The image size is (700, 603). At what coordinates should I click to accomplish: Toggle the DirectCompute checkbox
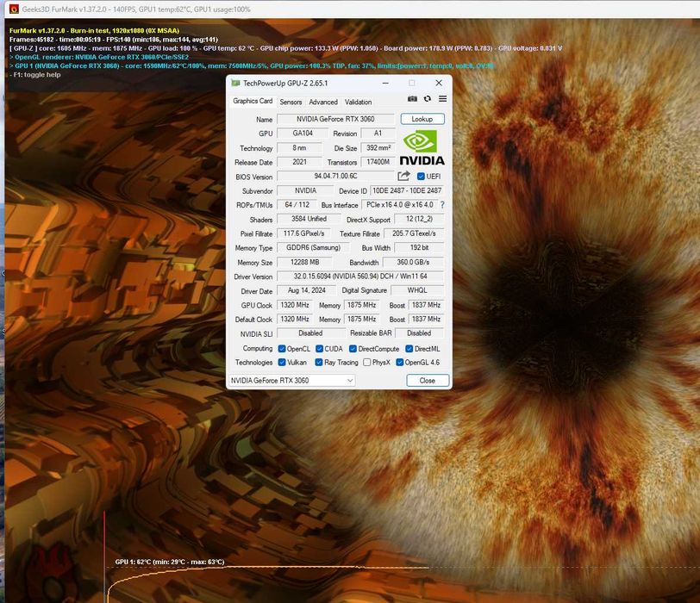[x=353, y=349]
